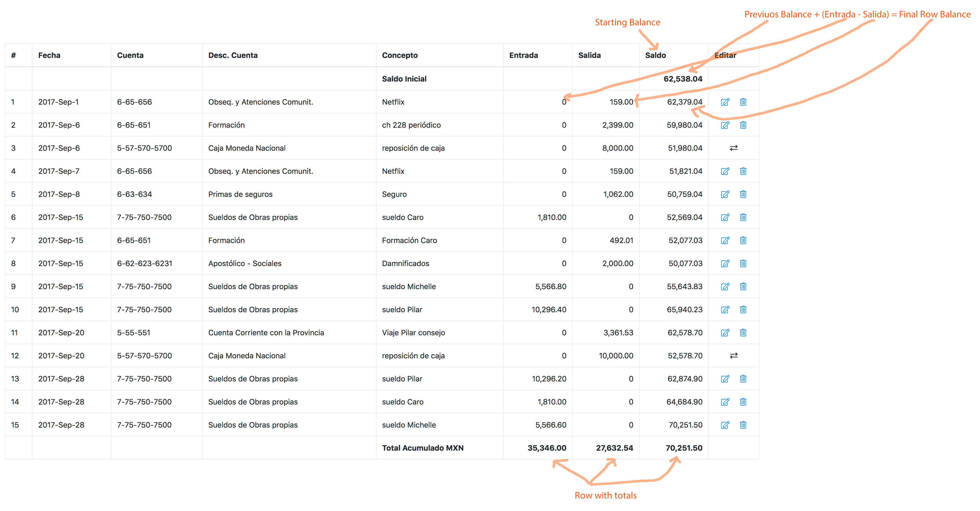Click the Fecha column header
Image resolution: width=980 pixels, height=511 pixels.
(49, 56)
